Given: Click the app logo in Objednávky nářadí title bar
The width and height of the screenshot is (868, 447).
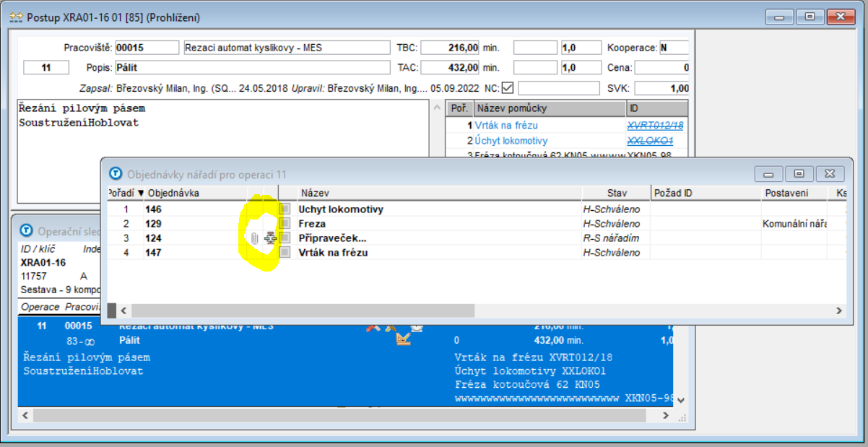Looking at the screenshot, I should click(x=115, y=174).
